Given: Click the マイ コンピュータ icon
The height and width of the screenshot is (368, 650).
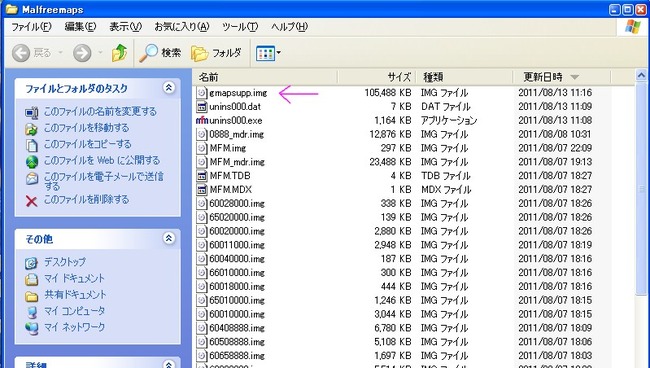Looking at the screenshot, I should pyautogui.click(x=32, y=312).
